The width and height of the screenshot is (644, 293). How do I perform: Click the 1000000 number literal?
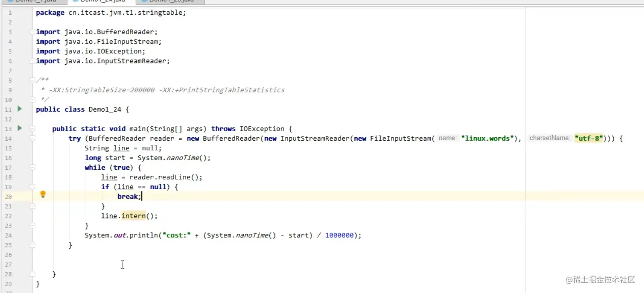[x=339, y=235]
